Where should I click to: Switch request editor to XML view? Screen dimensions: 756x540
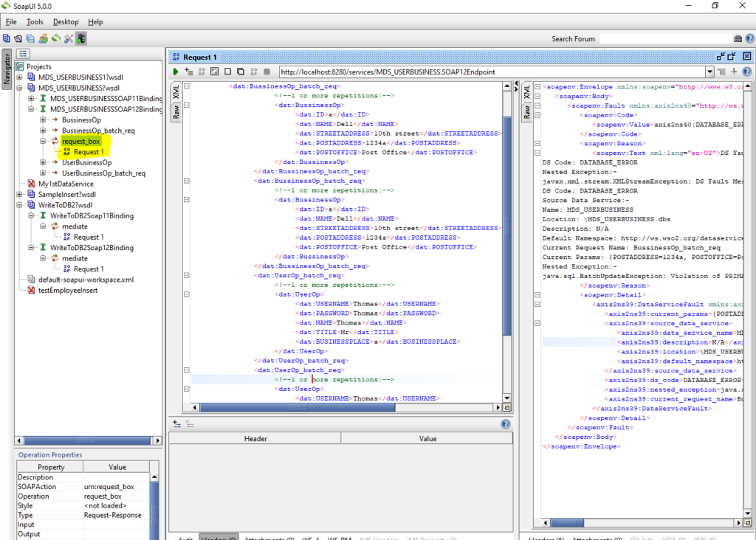pyautogui.click(x=176, y=91)
